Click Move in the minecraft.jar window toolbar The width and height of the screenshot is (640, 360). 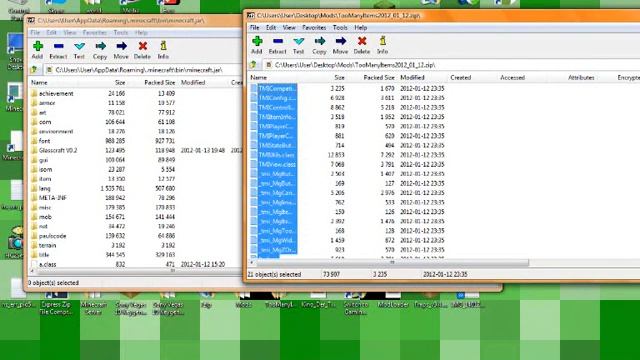(x=121, y=50)
